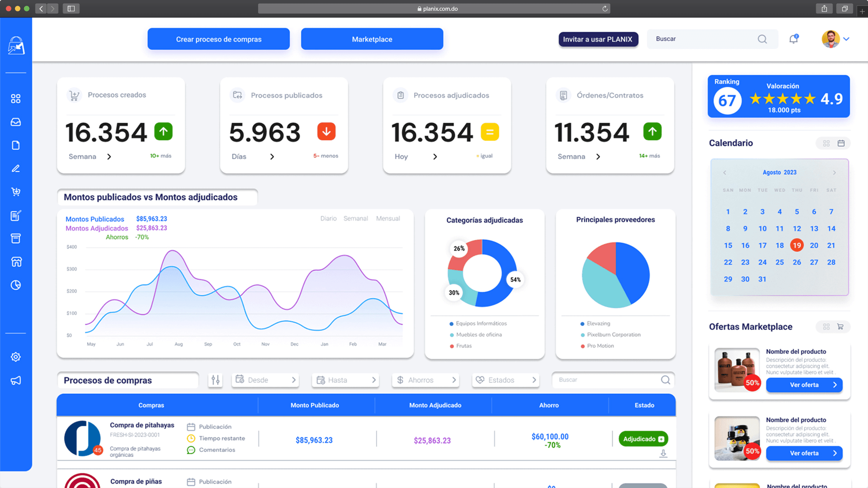
Task: Open the user profile dropdown arrow
Action: [846, 39]
